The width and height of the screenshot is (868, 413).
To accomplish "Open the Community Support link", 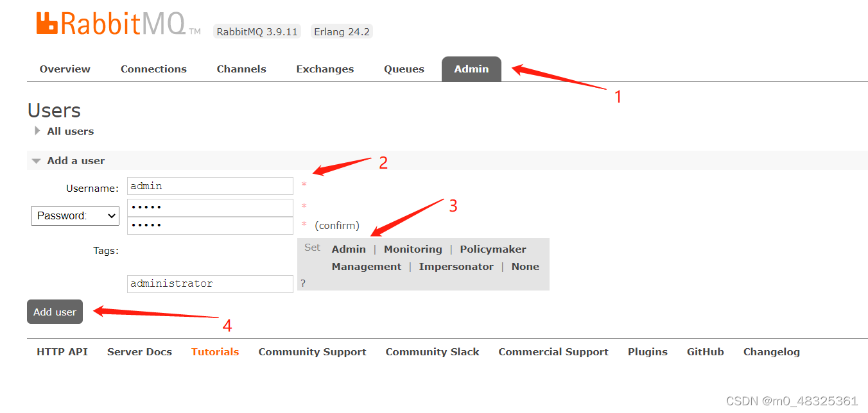I will [x=312, y=351].
